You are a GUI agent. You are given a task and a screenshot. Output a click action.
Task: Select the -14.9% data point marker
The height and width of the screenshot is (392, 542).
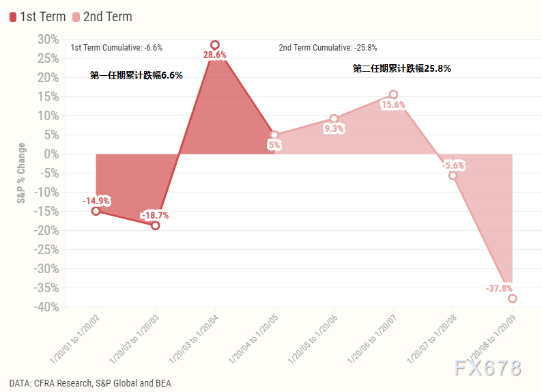coord(96,211)
